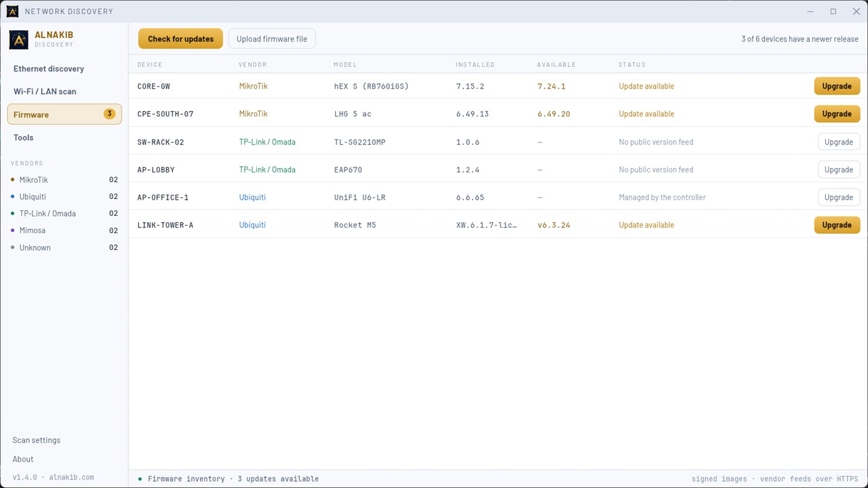
Task: Click the Alnakib logo in the sidebar
Action: pyautogui.click(x=19, y=40)
